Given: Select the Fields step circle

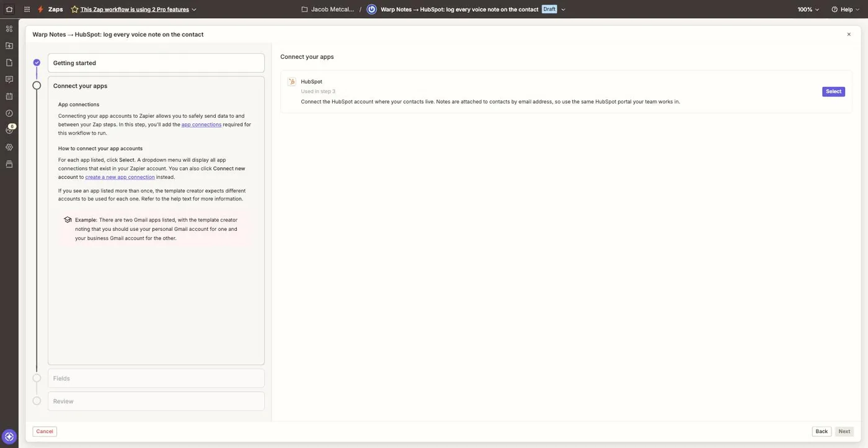Looking at the screenshot, I should (x=37, y=378).
